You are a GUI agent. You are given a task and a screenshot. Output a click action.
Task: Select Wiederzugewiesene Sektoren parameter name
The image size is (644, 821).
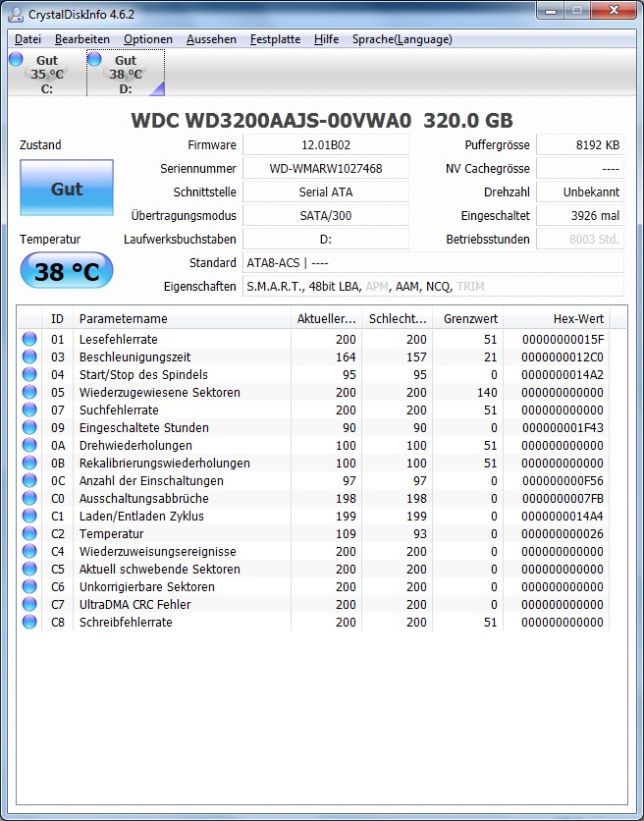[160, 392]
